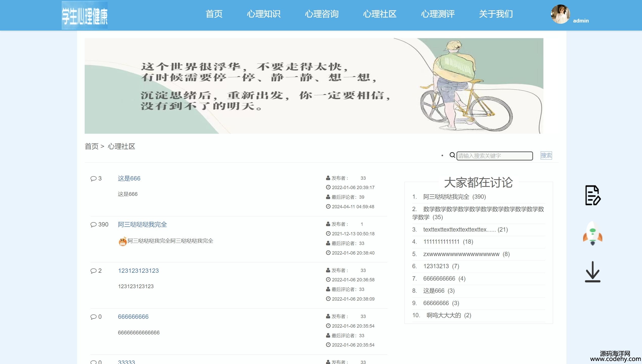
Task: Click hot topic zxwwwwwwwwwwwwwwwww (8)
Action: pyautogui.click(x=466, y=254)
